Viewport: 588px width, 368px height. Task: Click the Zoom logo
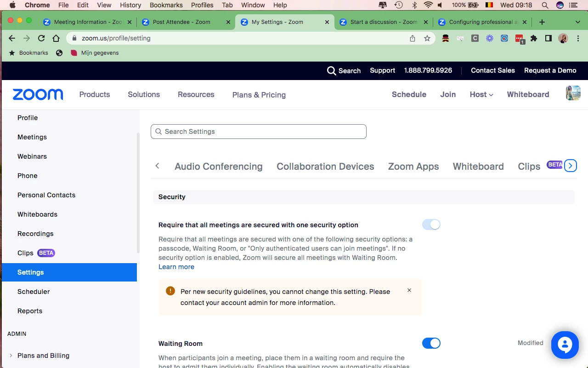click(x=38, y=94)
